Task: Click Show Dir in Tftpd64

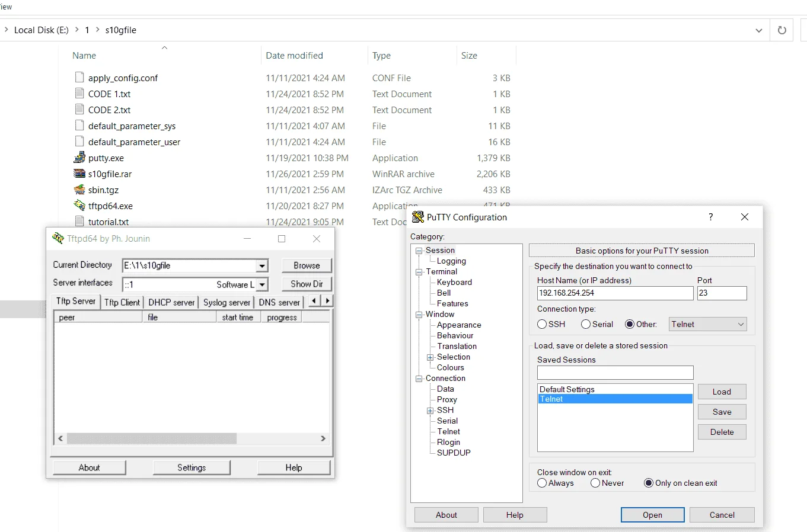Action: (x=307, y=284)
